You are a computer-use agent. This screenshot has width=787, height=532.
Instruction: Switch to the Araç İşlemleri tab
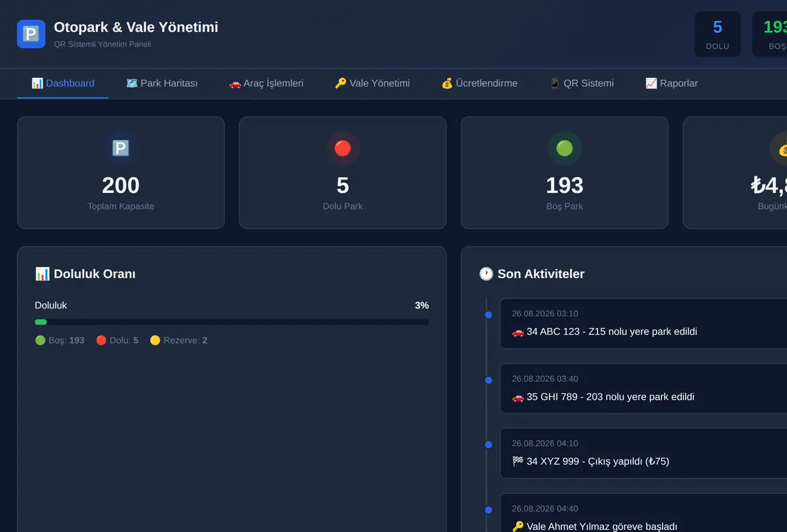coord(266,83)
